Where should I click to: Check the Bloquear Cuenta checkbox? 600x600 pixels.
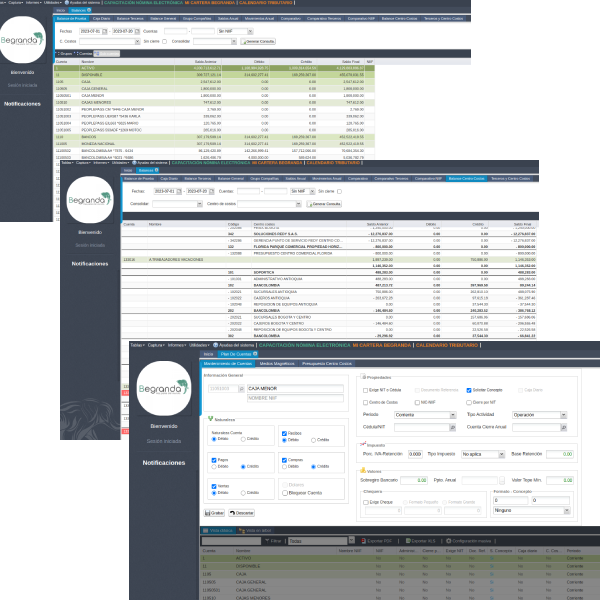pyautogui.click(x=283, y=492)
